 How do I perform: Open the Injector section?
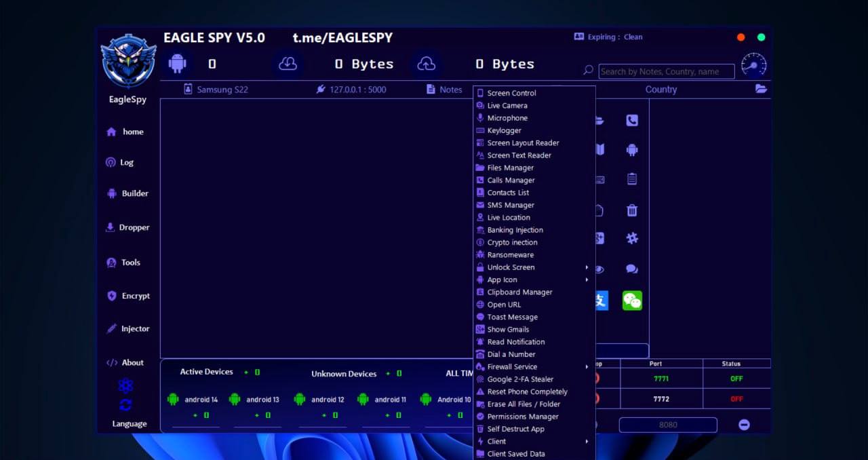click(127, 328)
